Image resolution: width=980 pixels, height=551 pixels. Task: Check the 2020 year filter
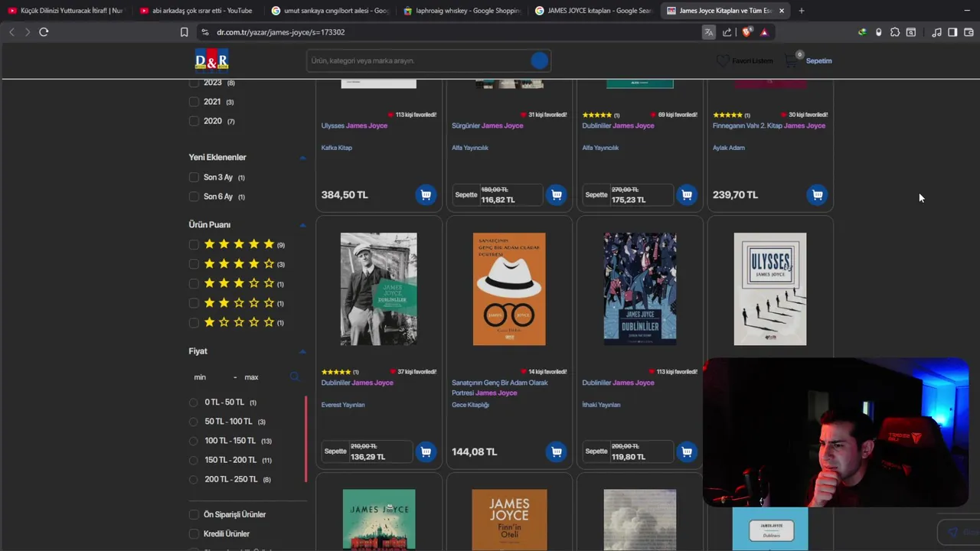pos(194,121)
